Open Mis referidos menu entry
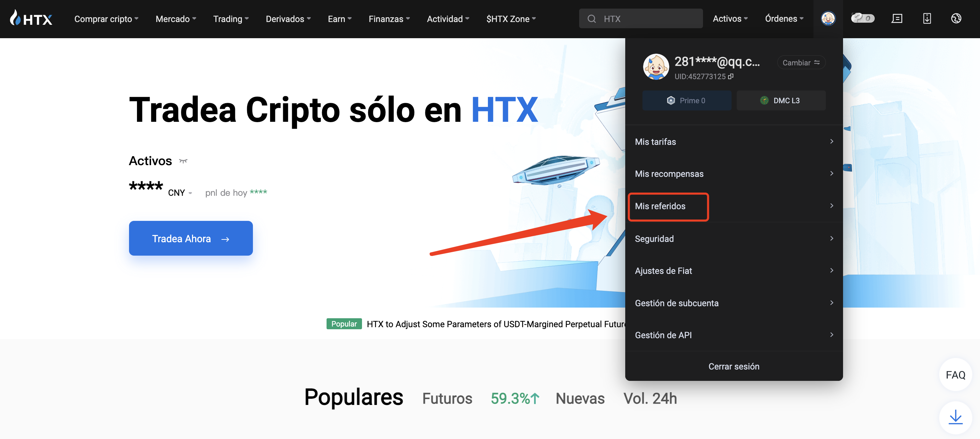 [734, 206]
